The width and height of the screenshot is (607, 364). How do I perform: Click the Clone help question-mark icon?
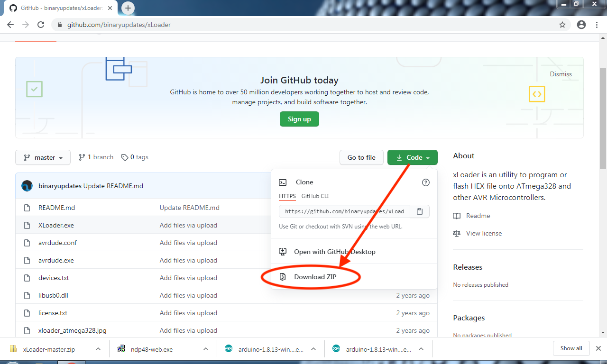pos(426,182)
